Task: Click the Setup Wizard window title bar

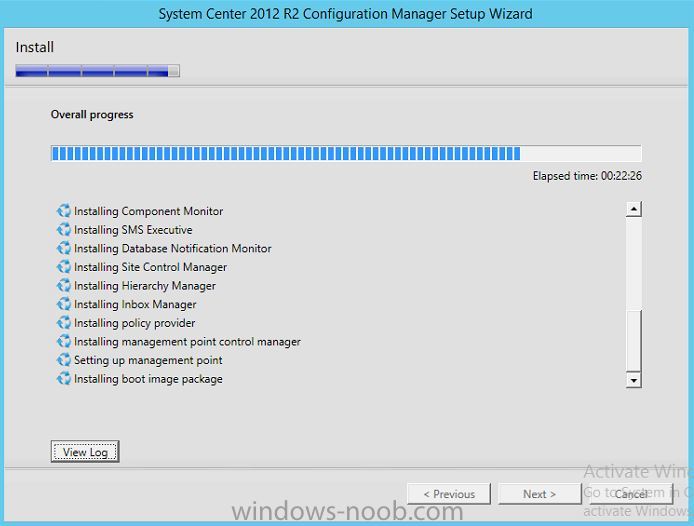Action: point(346,14)
